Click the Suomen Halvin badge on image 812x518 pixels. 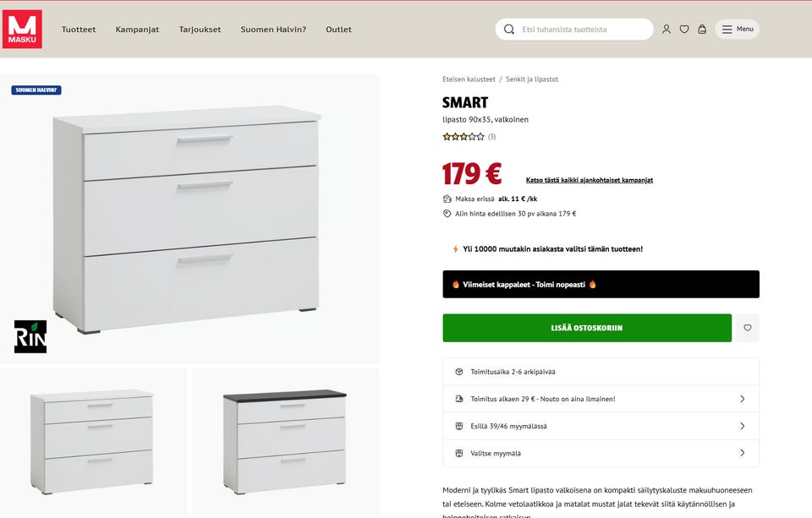click(36, 90)
